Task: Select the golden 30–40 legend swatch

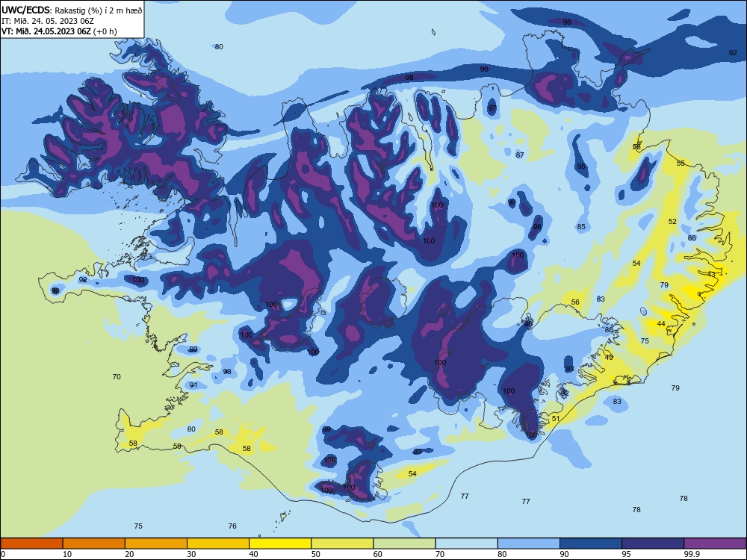Action: pyautogui.click(x=218, y=544)
